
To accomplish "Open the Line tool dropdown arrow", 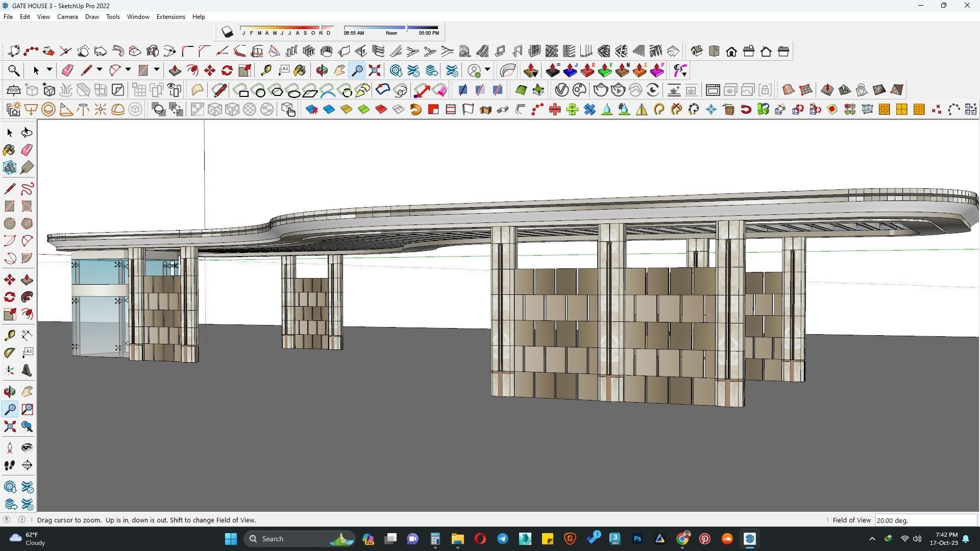I will [99, 70].
